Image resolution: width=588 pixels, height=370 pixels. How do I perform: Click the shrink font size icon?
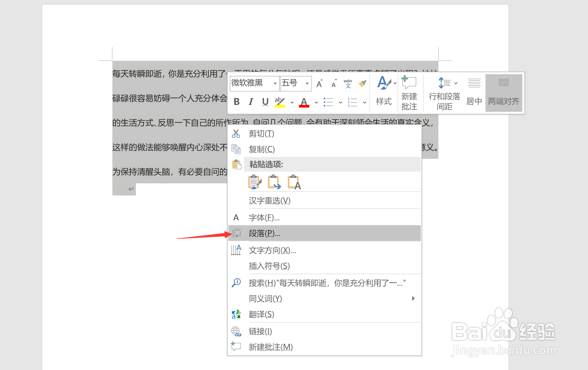click(334, 84)
